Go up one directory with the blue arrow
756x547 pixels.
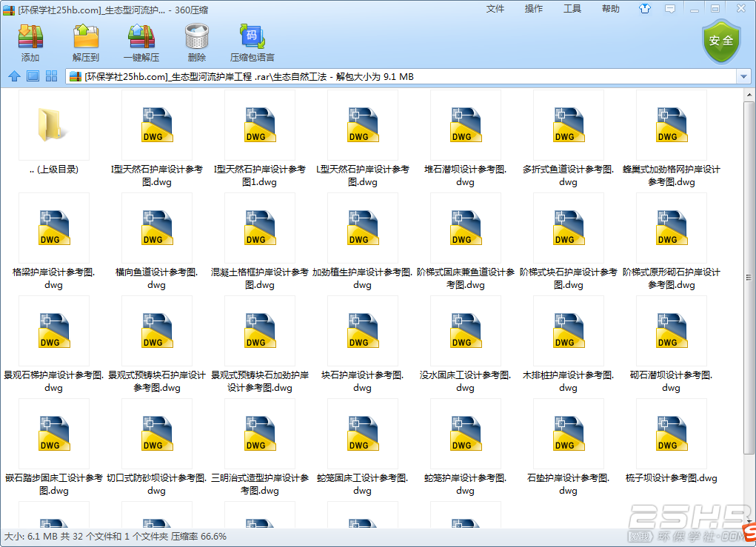(15, 76)
